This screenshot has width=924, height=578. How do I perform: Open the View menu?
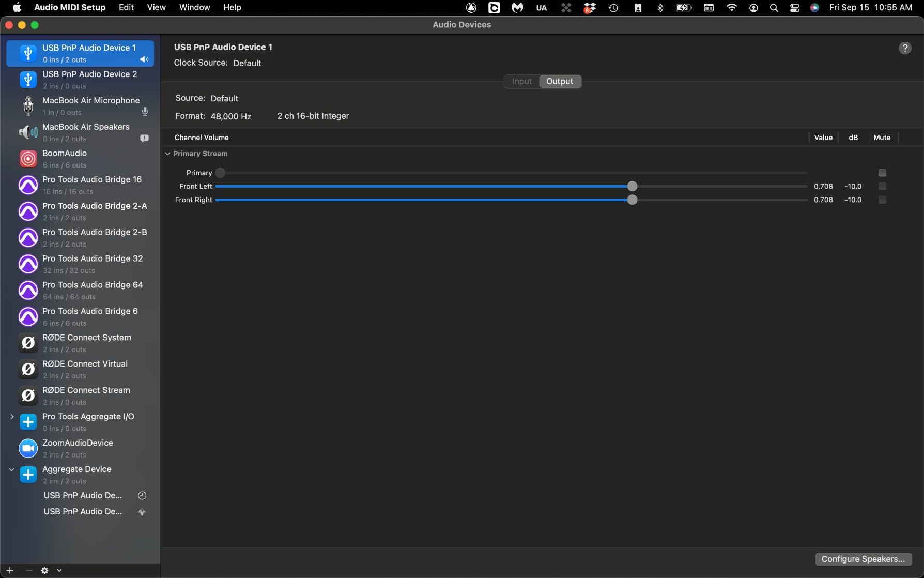[x=156, y=7]
